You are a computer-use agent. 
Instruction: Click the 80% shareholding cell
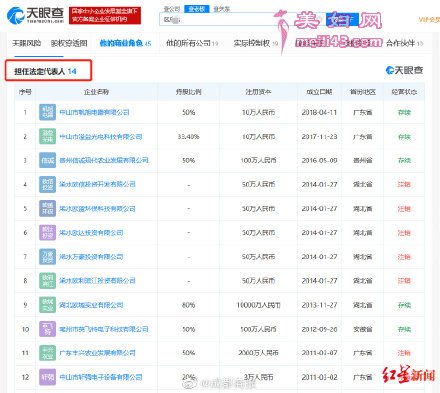coord(189,305)
